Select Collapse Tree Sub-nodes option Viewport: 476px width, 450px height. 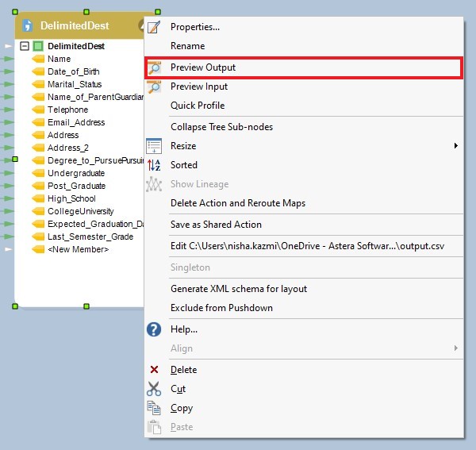tap(222, 127)
